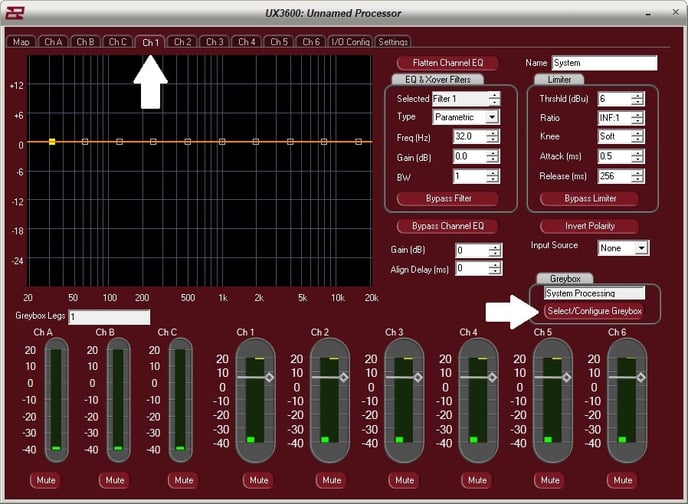Image resolution: width=688 pixels, height=504 pixels.
Task: Toggle Bypass Limiter
Action: (590, 198)
